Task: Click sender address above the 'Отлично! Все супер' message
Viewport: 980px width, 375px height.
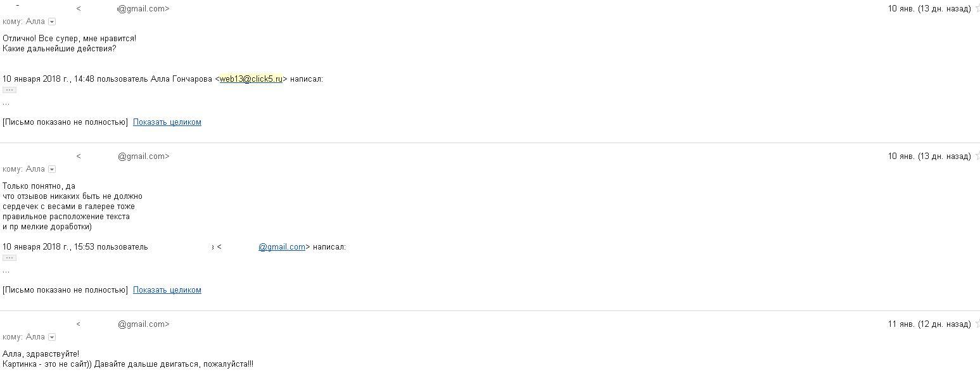Action: [x=143, y=9]
